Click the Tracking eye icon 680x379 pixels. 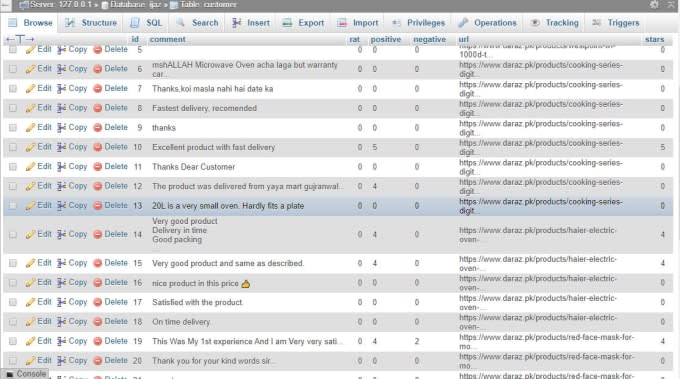click(x=535, y=23)
